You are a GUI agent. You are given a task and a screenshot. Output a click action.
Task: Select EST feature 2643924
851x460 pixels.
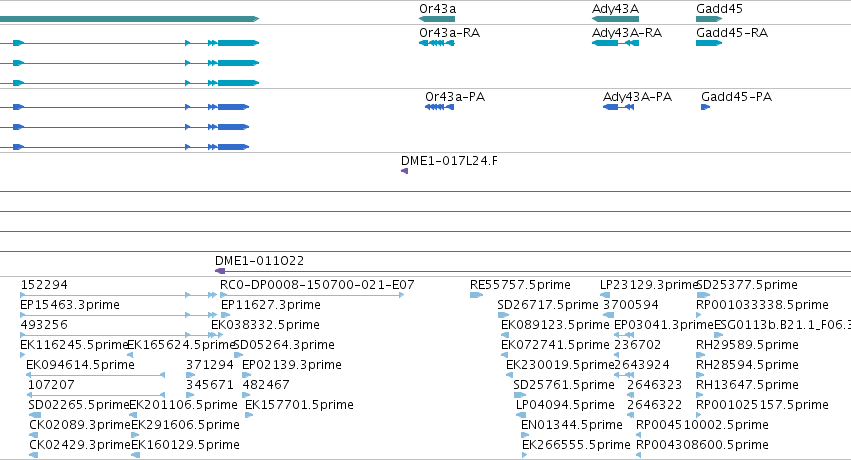pyautogui.click(x=642, y=365)
